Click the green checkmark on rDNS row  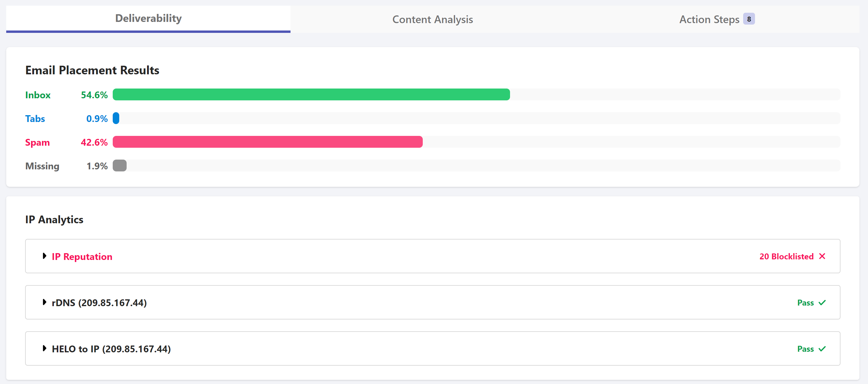[822, 302]
